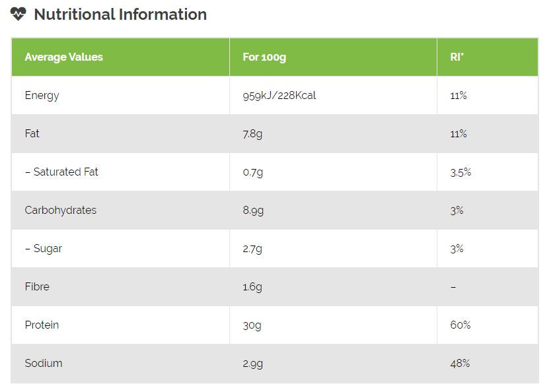This screenshot has width=553, height=392.
Task: Select the Energy row label
Action: pyautogui.click(x=42, y=95)
